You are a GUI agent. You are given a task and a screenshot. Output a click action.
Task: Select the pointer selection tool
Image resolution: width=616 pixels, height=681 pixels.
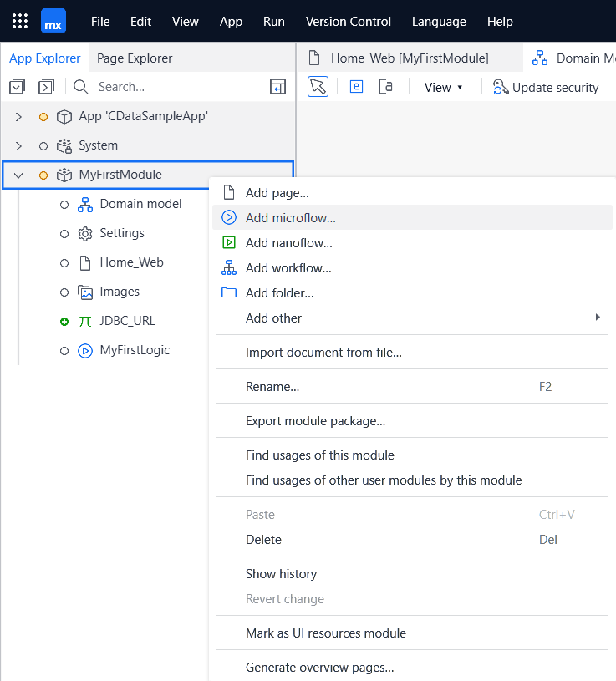click(318, 87)
